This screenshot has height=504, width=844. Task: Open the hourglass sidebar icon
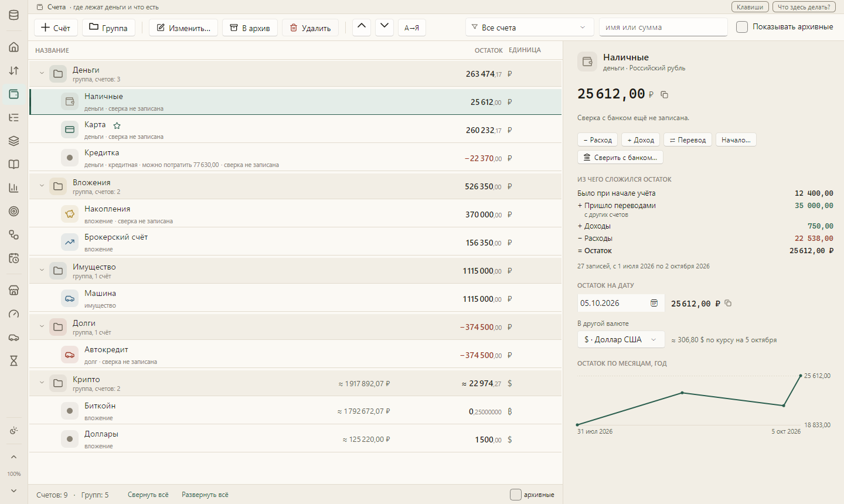14,361
